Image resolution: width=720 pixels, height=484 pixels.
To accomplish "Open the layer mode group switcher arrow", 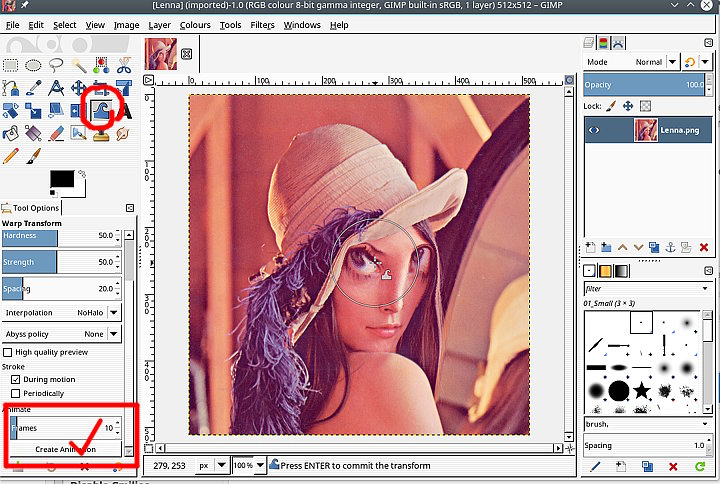I will [705, 62].
